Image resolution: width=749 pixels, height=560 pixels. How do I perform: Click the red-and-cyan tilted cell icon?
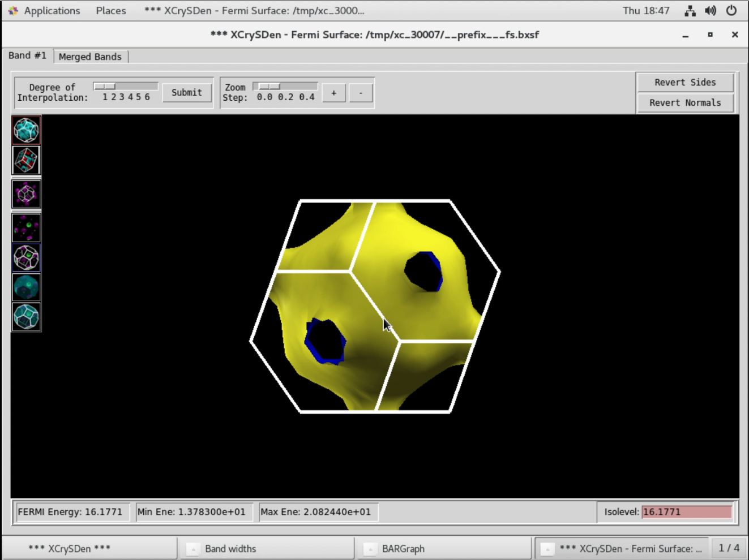point(26,160)
